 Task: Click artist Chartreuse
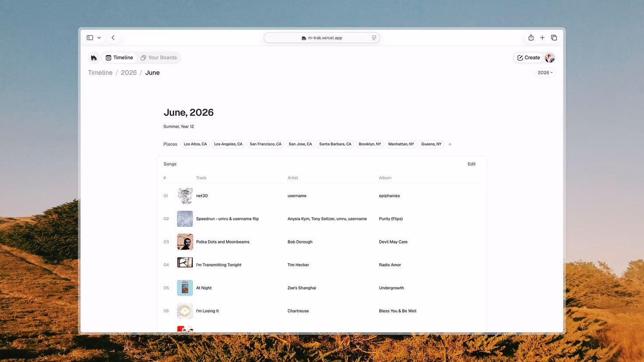click(x=298, y=311)
